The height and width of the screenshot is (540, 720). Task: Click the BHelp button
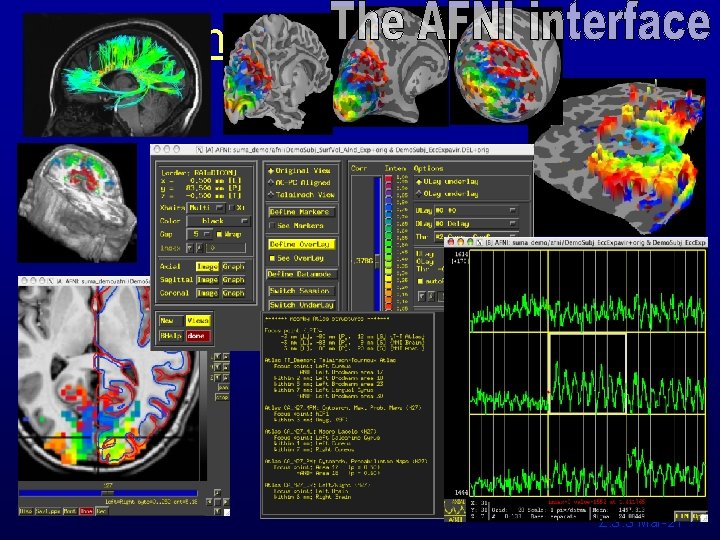click(170, 336)
